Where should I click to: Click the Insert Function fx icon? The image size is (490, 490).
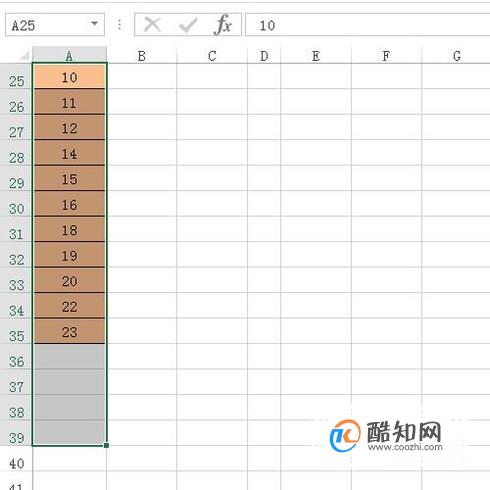tap(223, 25)
